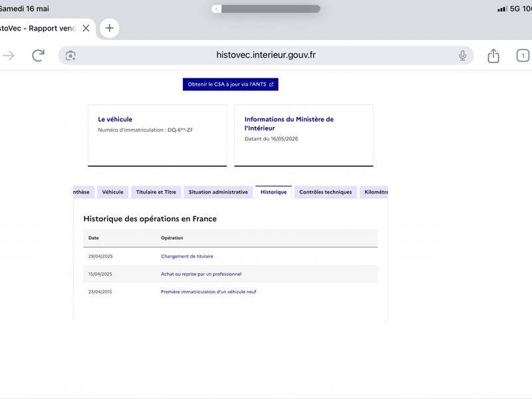
Task: Reload the page with the refresh icon
Action: click(38, 55)
